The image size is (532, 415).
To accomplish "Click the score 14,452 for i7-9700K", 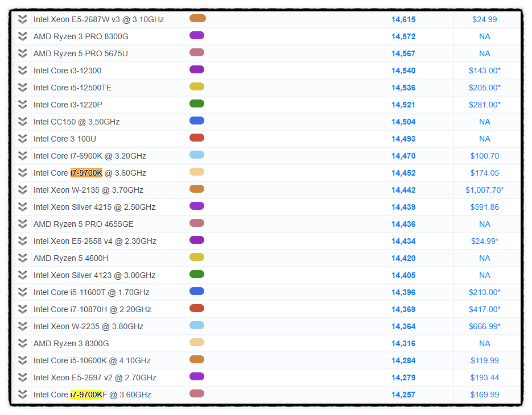I will click(403, 173).
